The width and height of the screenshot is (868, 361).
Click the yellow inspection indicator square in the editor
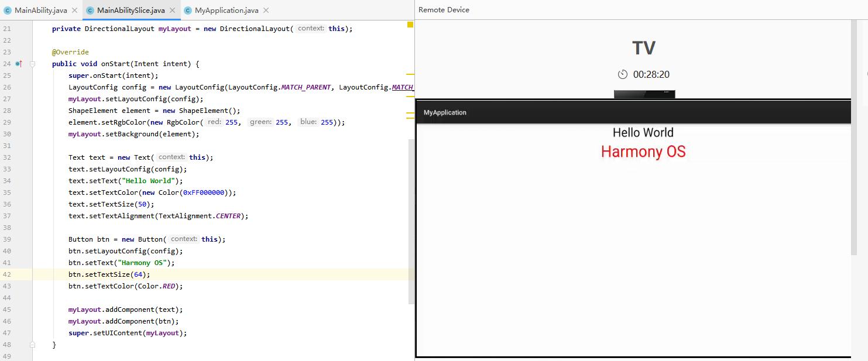tap(410, 25)
